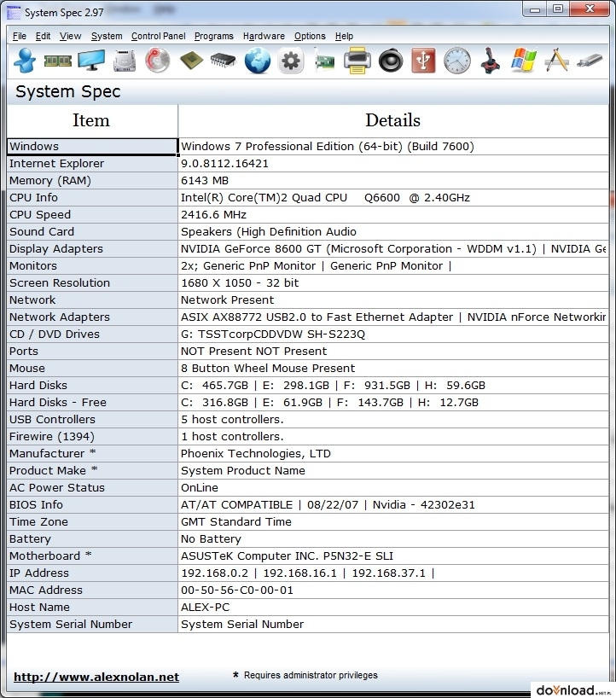This screenshot has width=616, height=698.
Task: Click the IP Address item cell
Action: tap(92, 573)
